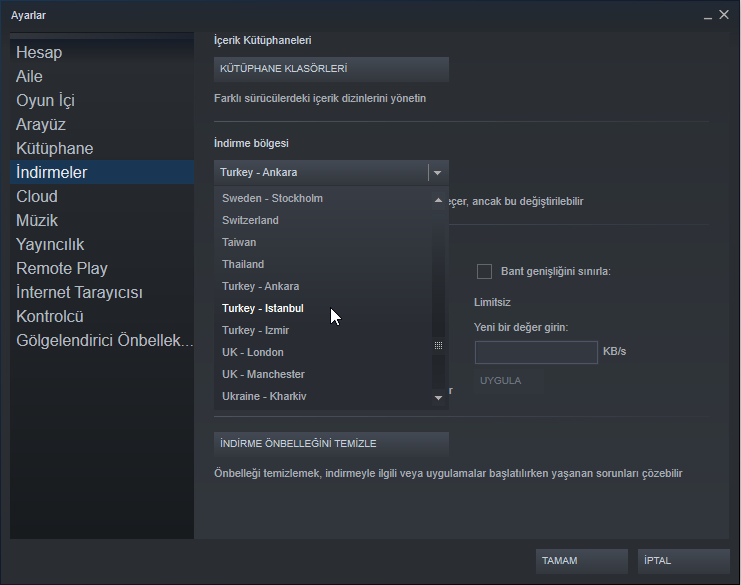The height and width of the screenshot is (585, 741).
Task: Cancel with the İPTAL button
Action: (x=683, y=561)
